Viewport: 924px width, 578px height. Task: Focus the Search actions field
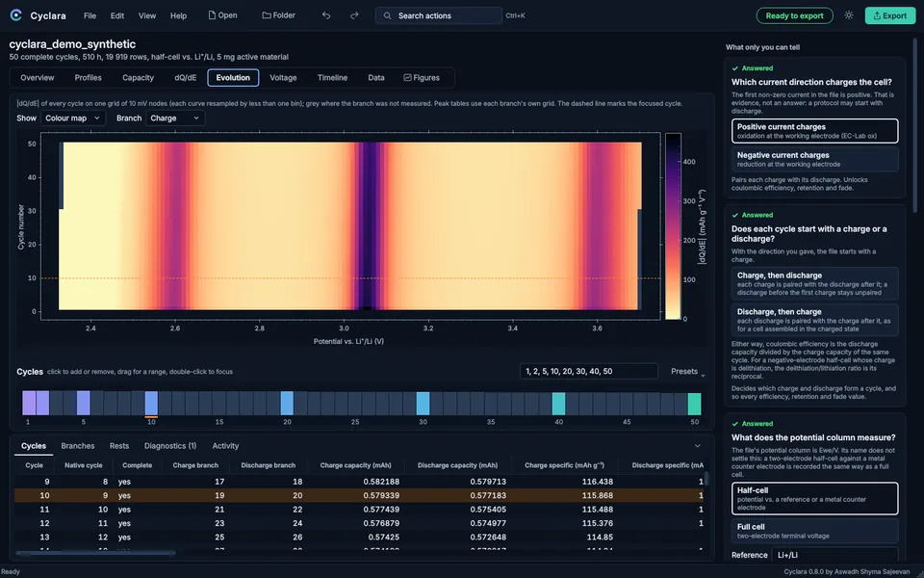pos(439,16)
